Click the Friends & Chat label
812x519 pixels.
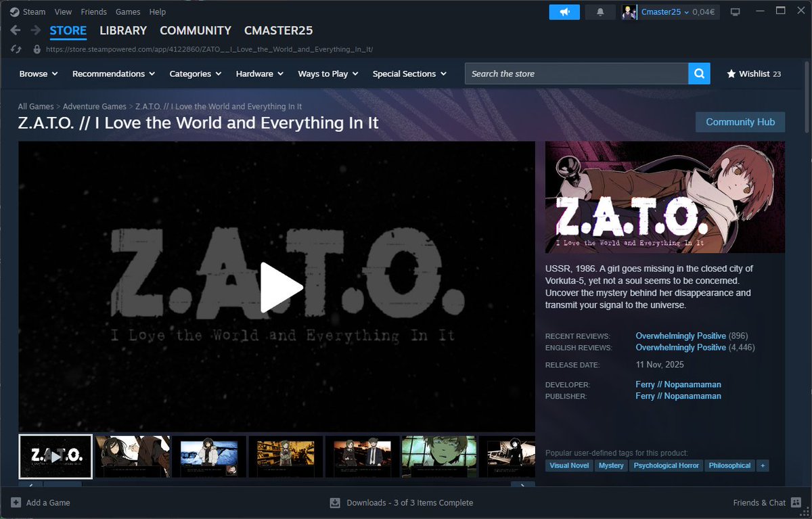click(759, 503)
